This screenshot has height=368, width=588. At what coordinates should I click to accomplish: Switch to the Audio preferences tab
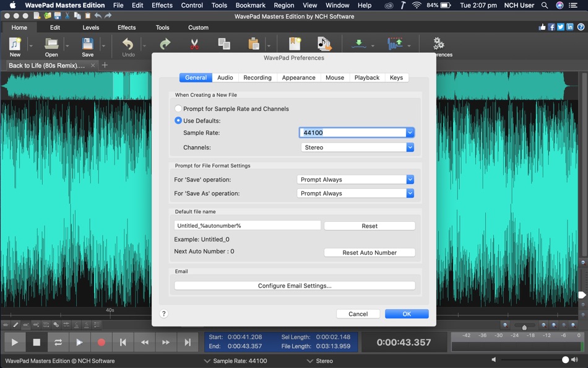coord(225,77)
